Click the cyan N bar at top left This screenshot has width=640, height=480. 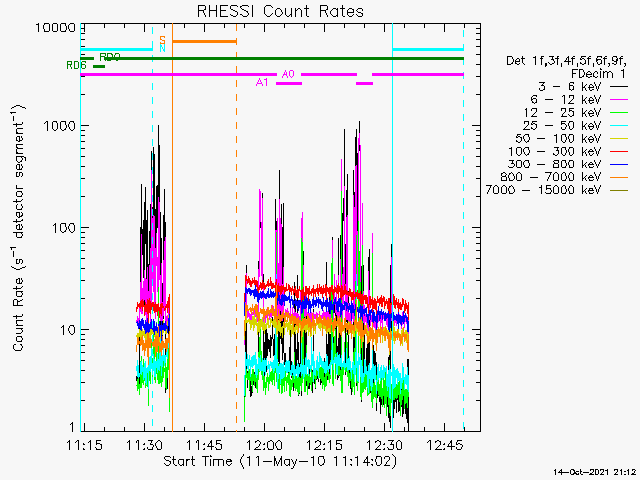point(117,49)
